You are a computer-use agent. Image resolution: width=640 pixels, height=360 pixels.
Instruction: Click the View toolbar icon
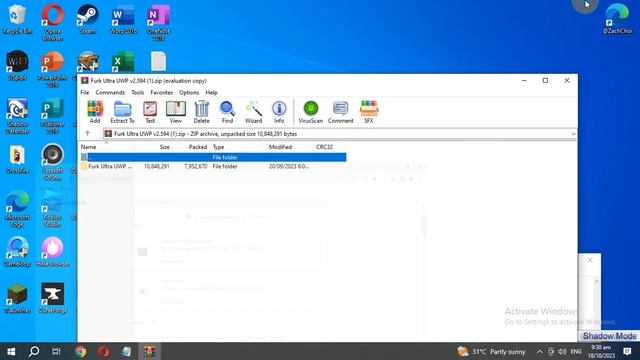(x=176, y=112)
